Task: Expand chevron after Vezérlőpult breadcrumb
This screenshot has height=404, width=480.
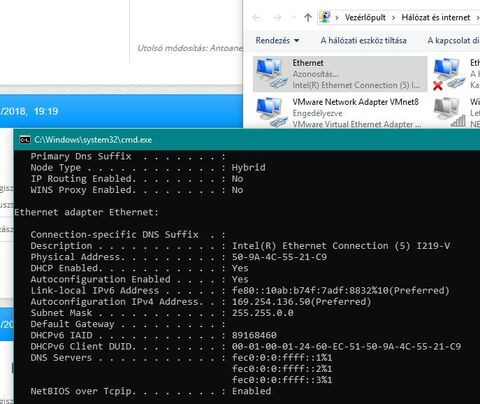Action: click(393, 18)
